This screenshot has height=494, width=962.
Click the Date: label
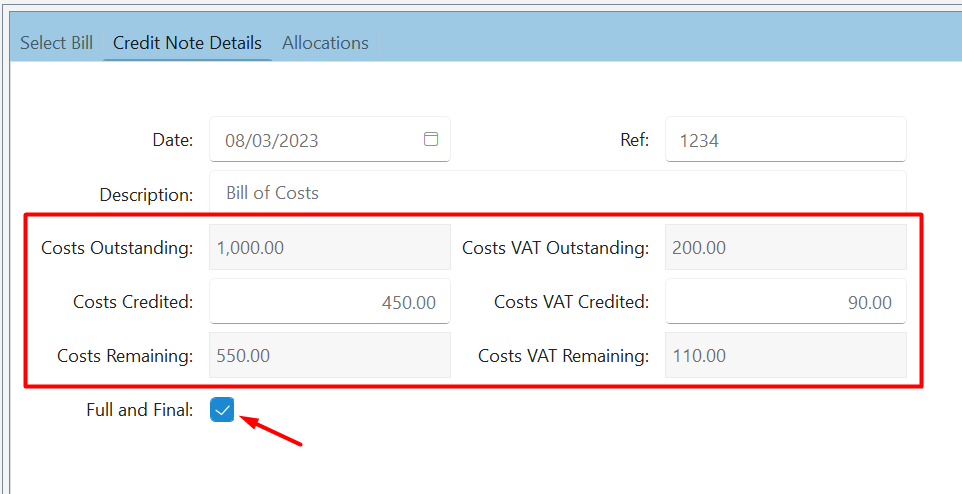click(173, 140)
